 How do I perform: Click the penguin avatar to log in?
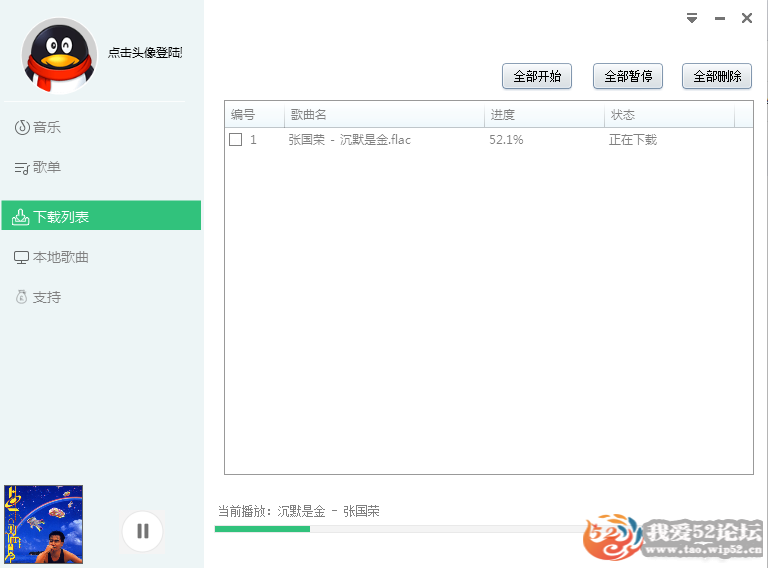pos(59,56)
